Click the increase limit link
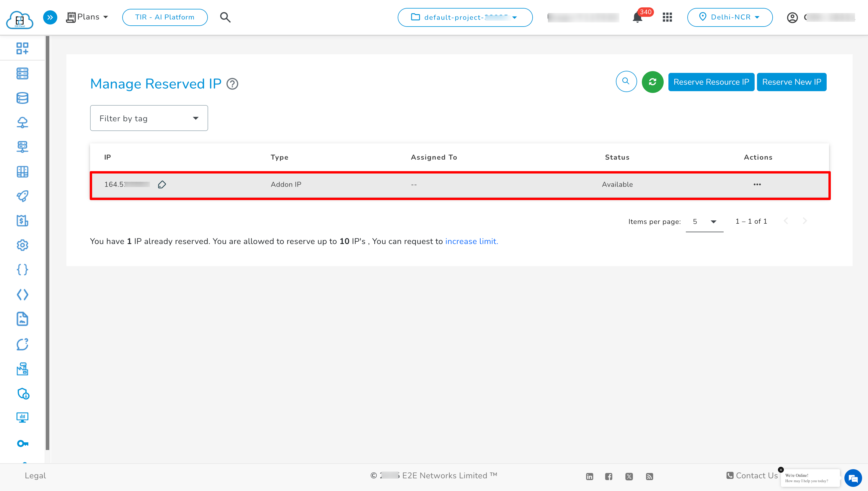Viewport: 868px width, 491px height. tap(471, 241)
